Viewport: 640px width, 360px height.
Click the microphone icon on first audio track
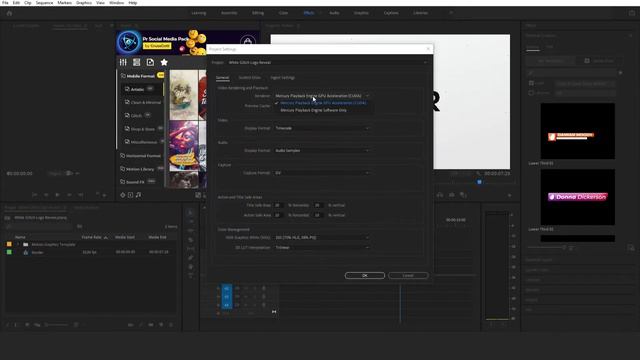click(x=264, y=288)
